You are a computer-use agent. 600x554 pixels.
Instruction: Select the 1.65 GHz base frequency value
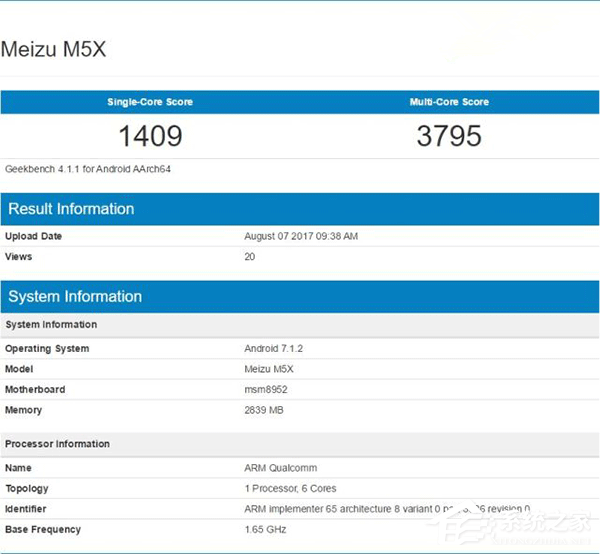click(264, 529)
